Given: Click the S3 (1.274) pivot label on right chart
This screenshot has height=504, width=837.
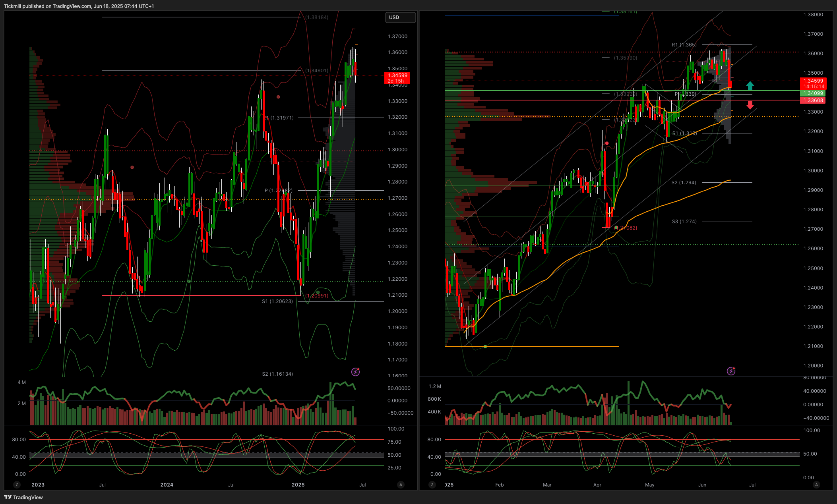Looking at the screenshot, I should (684, 222).
